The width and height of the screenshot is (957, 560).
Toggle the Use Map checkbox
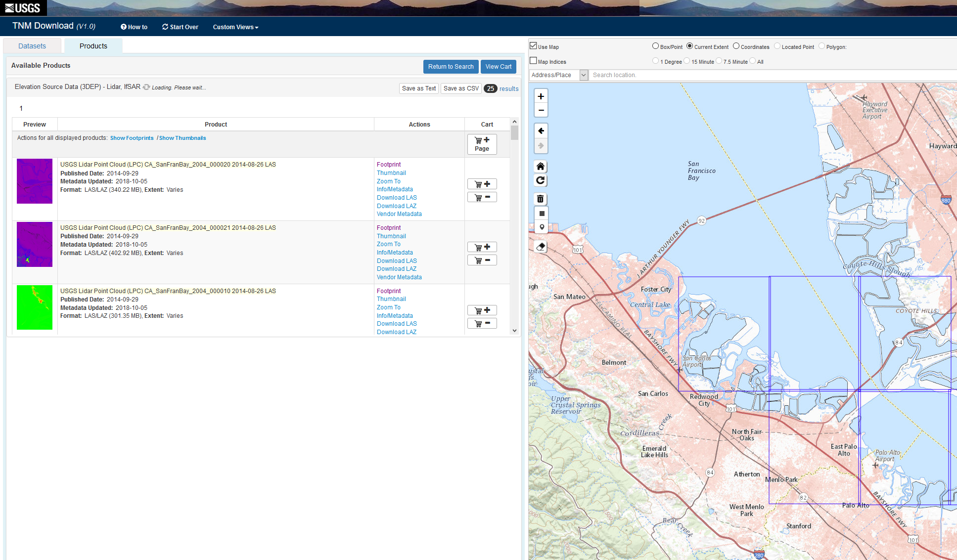click(533, 45)
